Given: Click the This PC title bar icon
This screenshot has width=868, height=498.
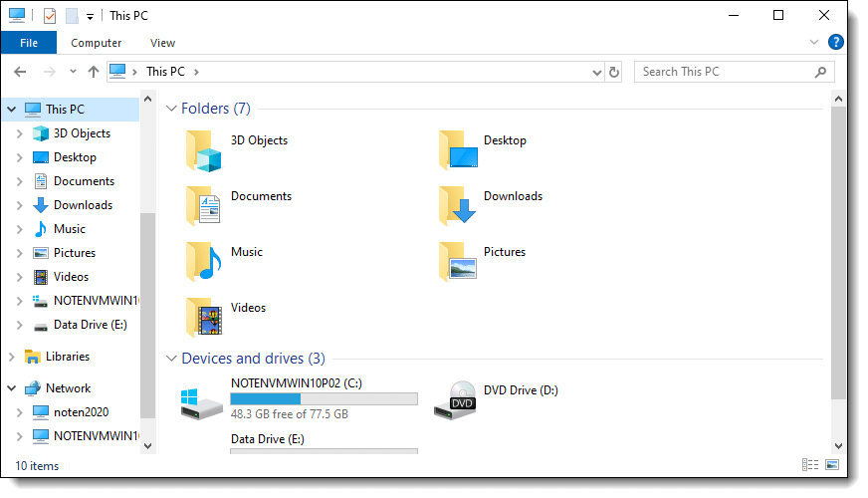Looking at the screenshot, I should 17,16.
